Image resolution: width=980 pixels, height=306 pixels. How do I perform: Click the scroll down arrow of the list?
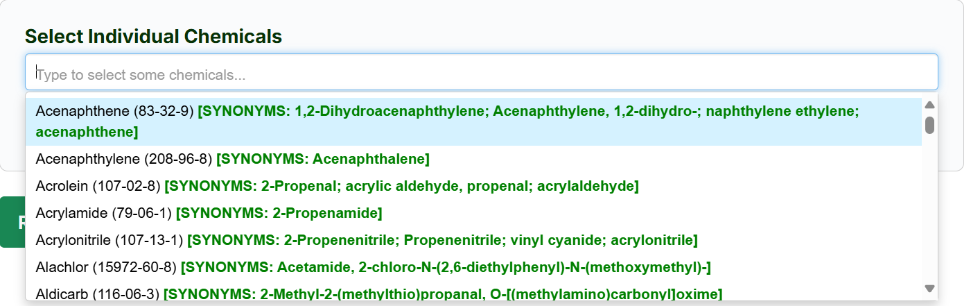(x=930, y=289)
